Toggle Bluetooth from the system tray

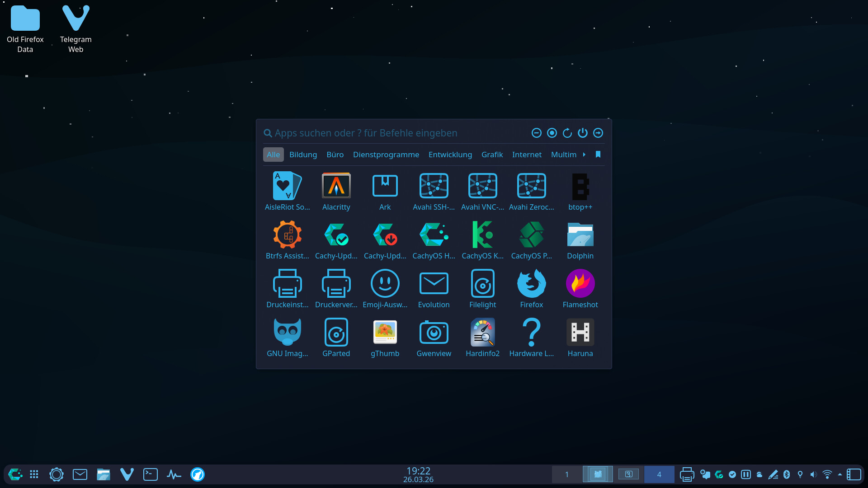coord(787,474)
